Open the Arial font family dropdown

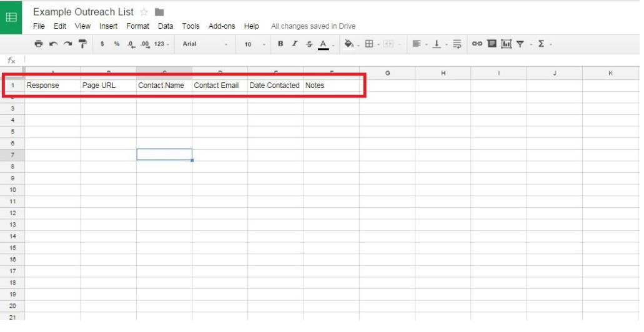point(205,44)
